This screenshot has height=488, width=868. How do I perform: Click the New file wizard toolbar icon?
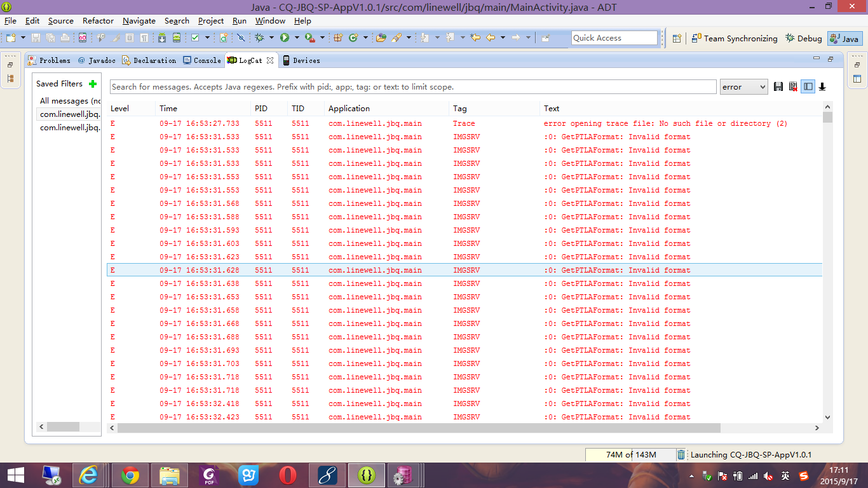coord(10,38)
